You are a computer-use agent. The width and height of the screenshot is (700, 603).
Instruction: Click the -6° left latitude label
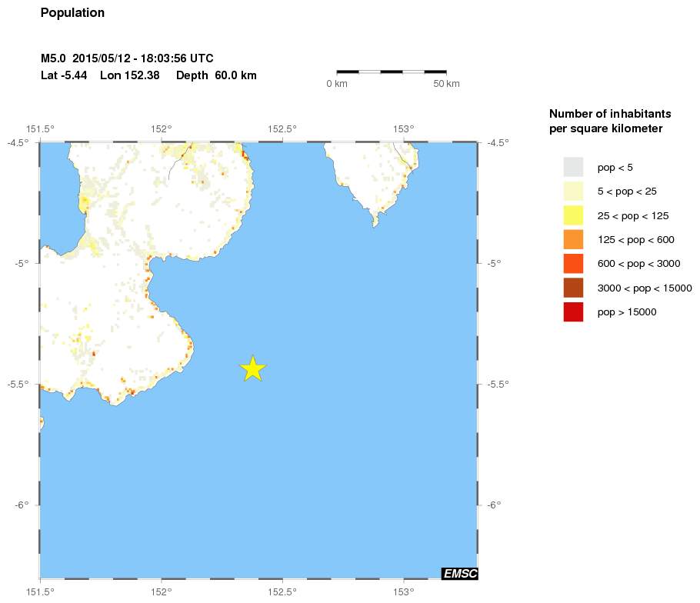21,505
